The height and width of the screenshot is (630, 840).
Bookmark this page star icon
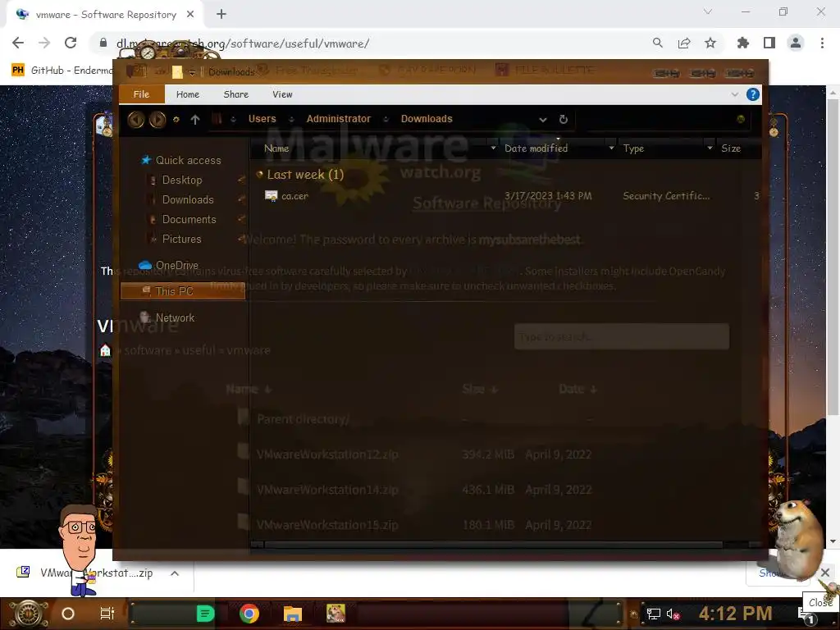(x=710, y=43)
